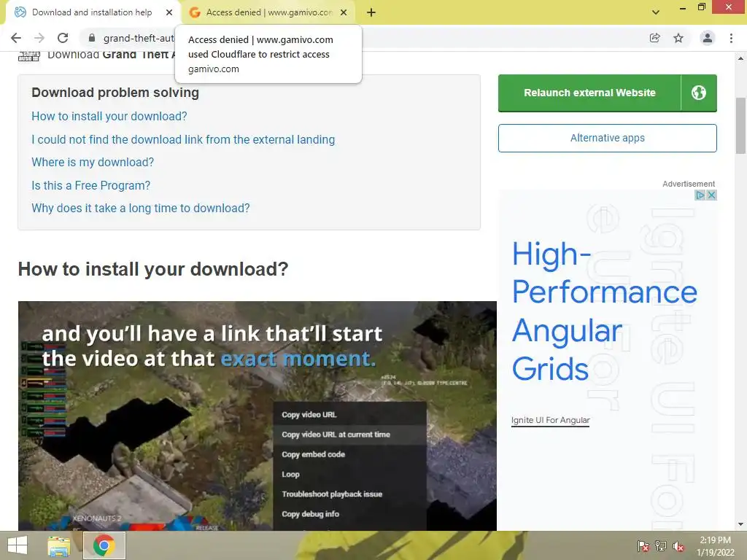Close the Download and installation help tab
This screenshot has height=560, width=747.
(169, 12)
